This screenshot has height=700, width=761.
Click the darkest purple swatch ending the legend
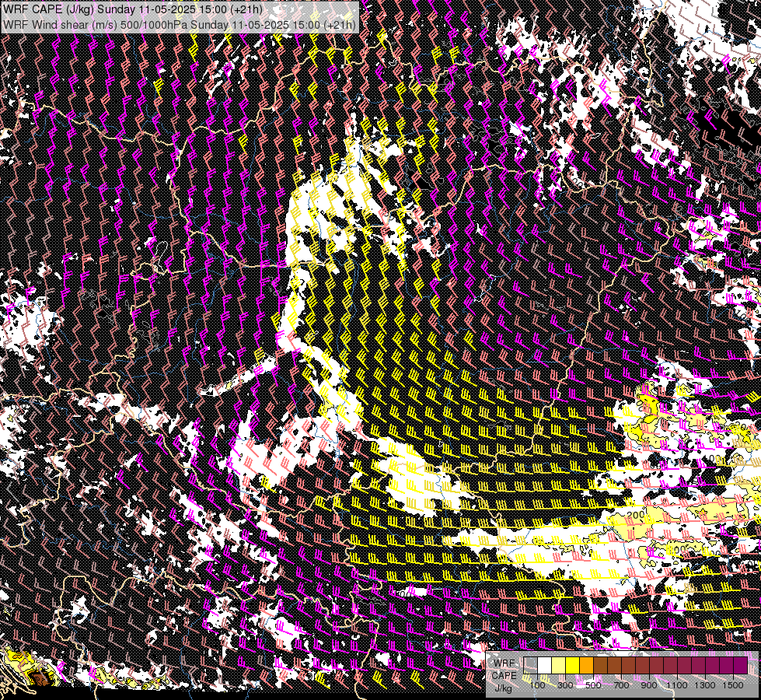[x=740, y=666]
